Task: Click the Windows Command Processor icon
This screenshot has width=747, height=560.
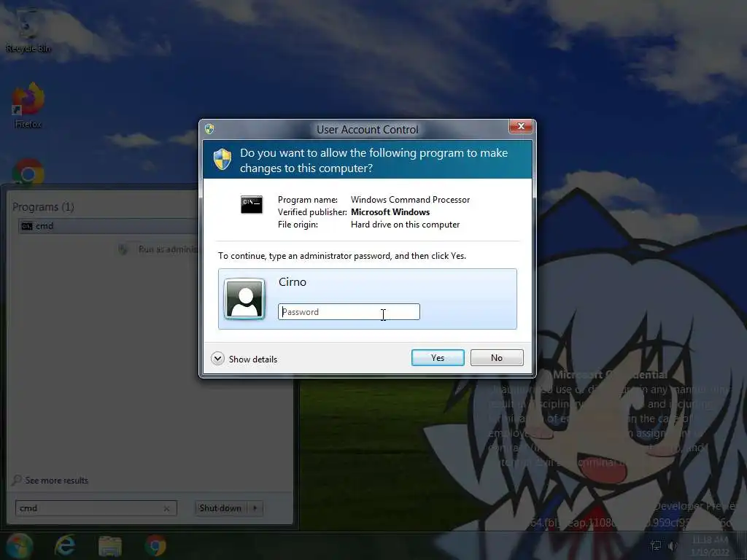Action: 252,204
